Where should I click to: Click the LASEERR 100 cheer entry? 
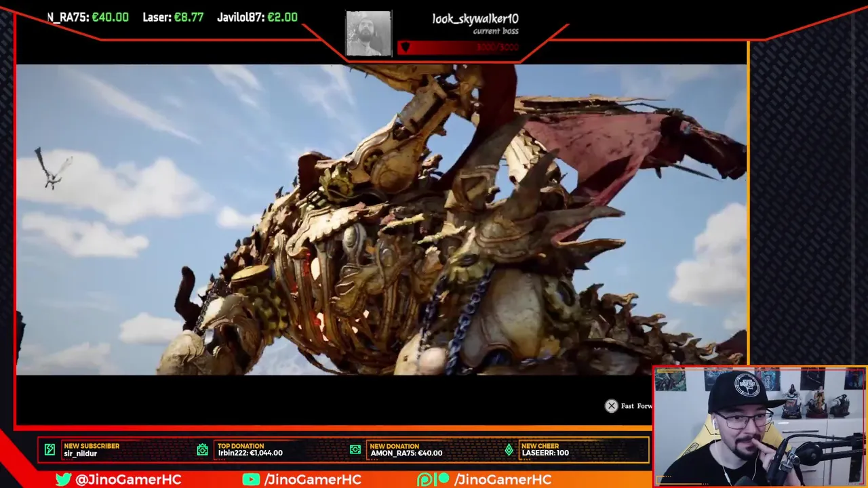545,453
